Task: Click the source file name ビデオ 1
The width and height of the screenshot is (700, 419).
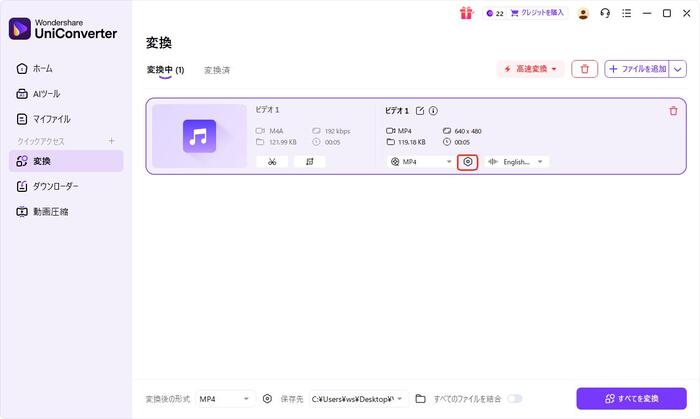Action: point(267,110)
